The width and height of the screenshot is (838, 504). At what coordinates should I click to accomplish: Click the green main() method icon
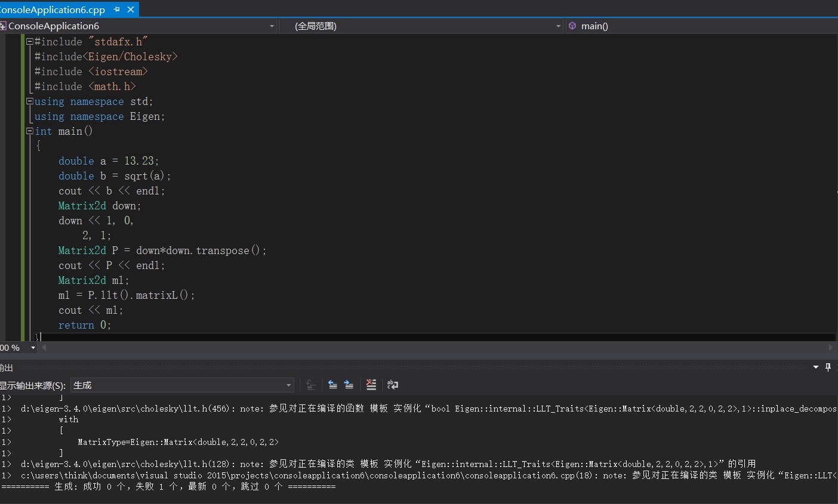(x=572, y=26)
